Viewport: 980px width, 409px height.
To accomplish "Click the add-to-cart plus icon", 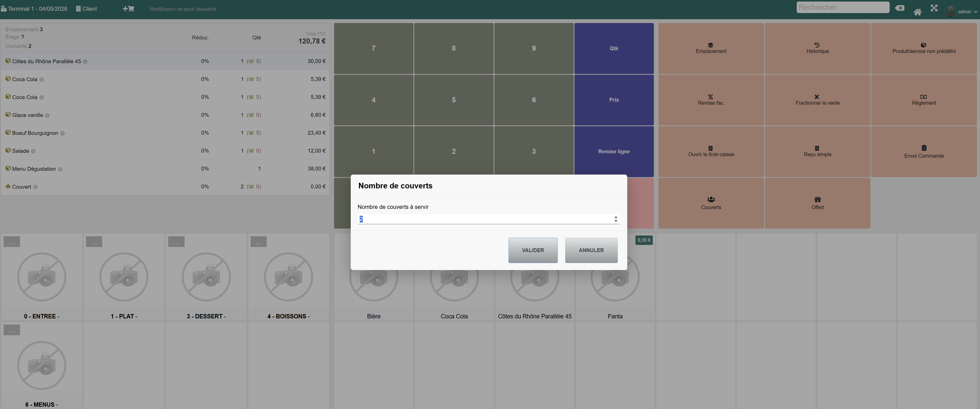I will tap(128, 9).
